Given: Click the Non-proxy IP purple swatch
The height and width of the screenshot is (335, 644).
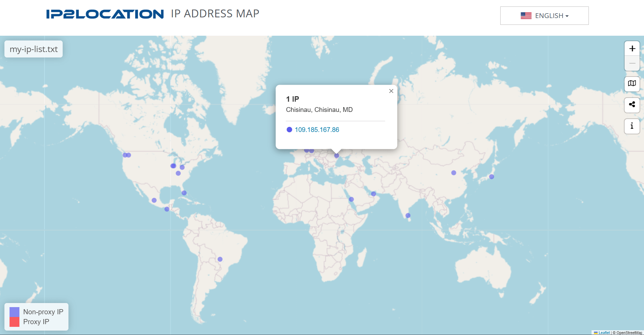Looking at the screenshot, I should tap(14, 312).
